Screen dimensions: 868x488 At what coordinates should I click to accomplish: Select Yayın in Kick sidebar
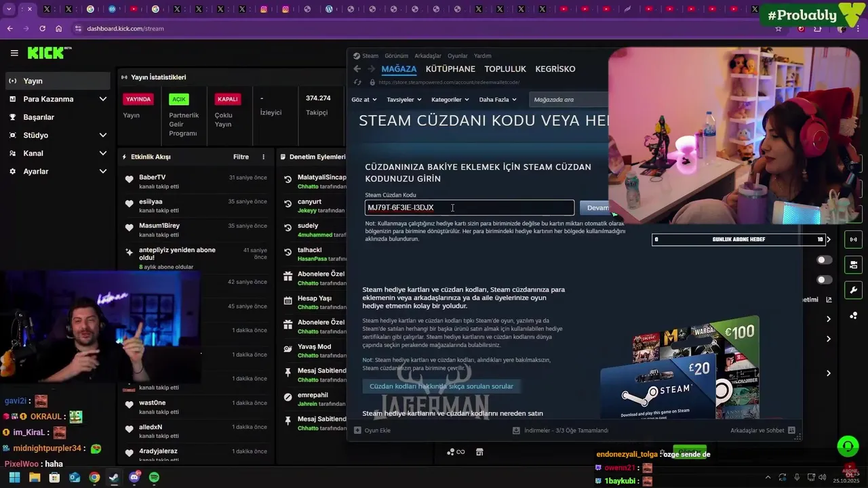coord(58,81)
